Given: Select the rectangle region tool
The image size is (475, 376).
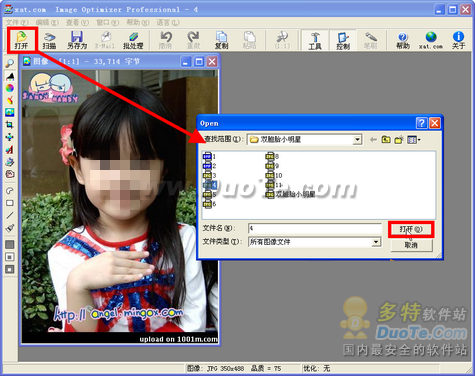Looking at the screenshot, I should (x=10, y=203).
